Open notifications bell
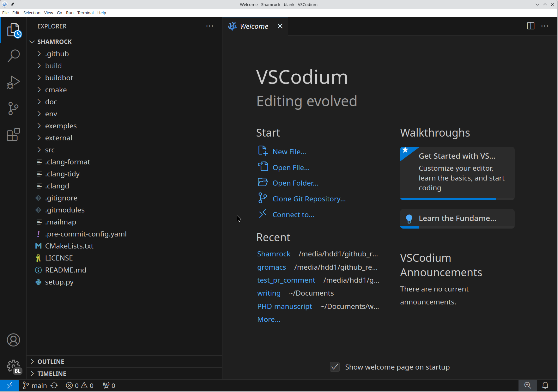Screen dimensions: 558x392 point(545,385)
